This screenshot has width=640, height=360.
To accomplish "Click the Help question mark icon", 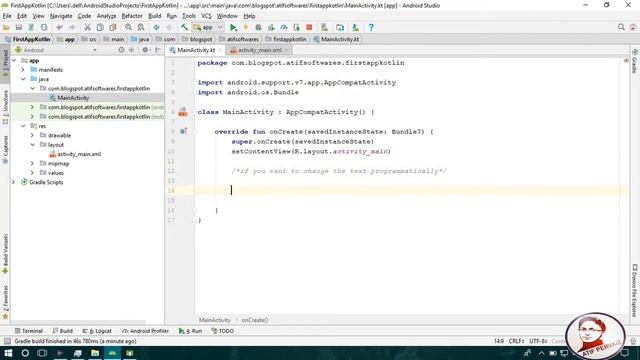I will pos(371,27).
